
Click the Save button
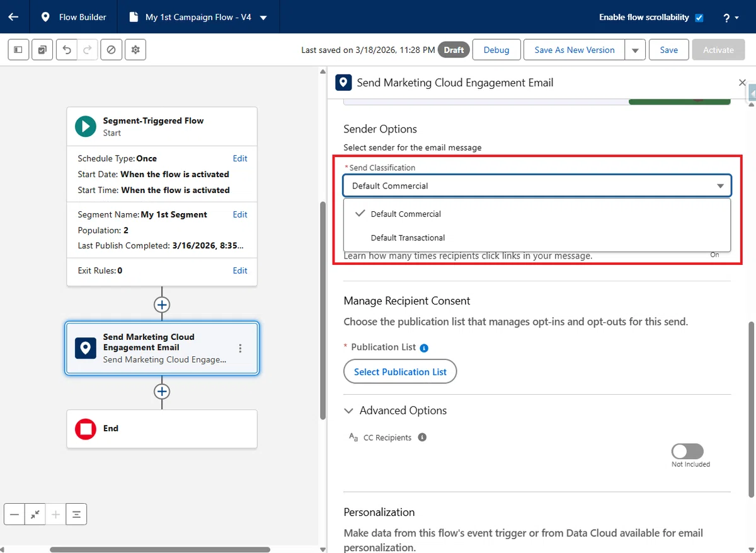click(669, 50)
